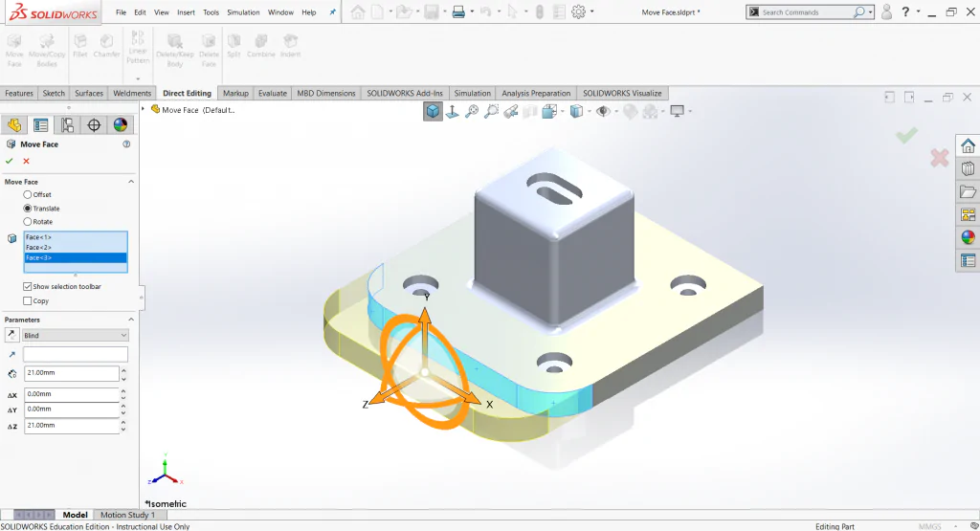The image size is (980, 531).
Task: Open the File menu
Action: (x=121, y=12)
